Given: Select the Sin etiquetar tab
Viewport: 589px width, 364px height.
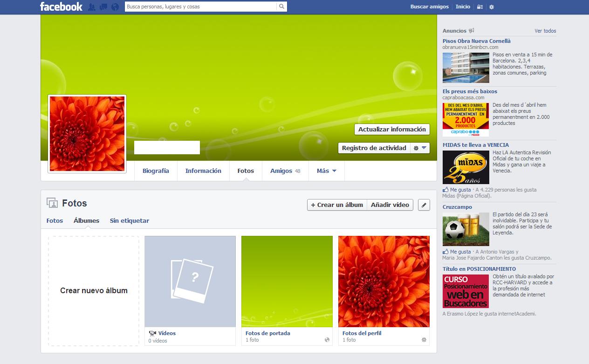Looking at the screenshot, I should tap(130, 221).
